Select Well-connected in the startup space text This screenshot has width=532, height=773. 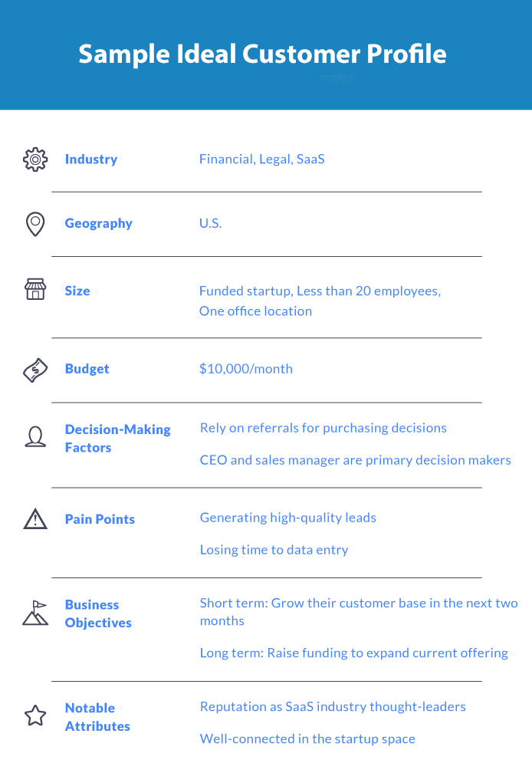(307, 738)
